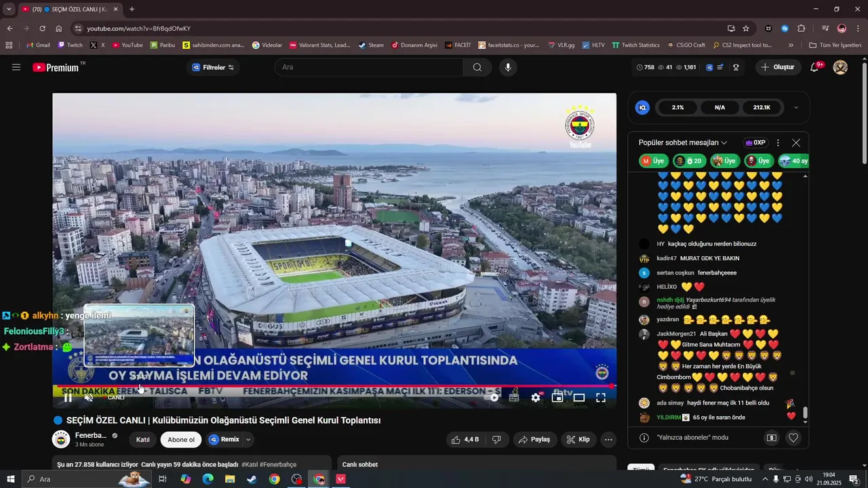Open the FACEIT bookmark
The image size is (868, 488).
click(x=458, y=45)
